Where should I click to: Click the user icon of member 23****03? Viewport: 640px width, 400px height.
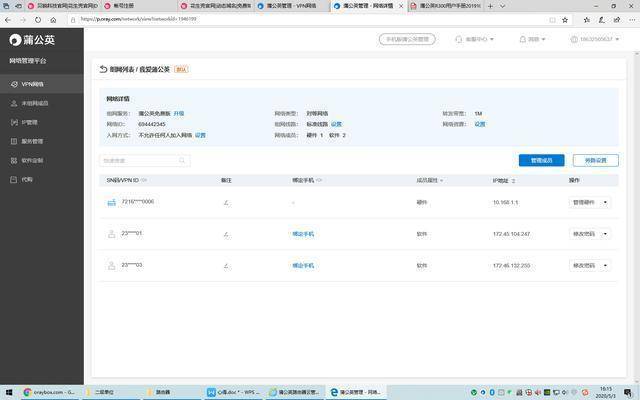(x=111, y=266)
